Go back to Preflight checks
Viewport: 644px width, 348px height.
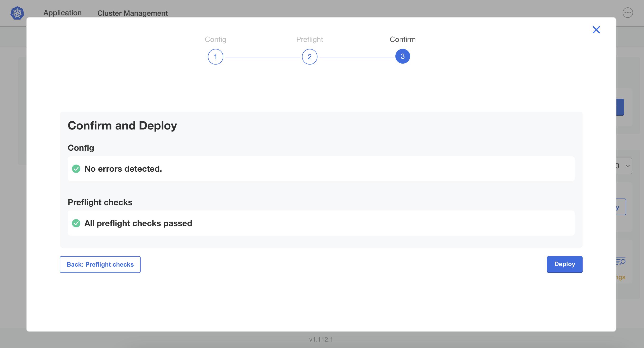100,264
